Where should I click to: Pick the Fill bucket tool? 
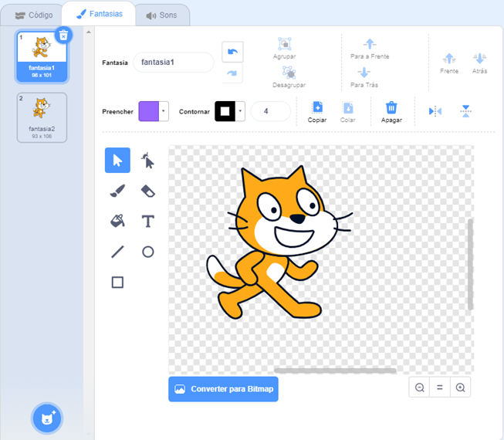117,222
